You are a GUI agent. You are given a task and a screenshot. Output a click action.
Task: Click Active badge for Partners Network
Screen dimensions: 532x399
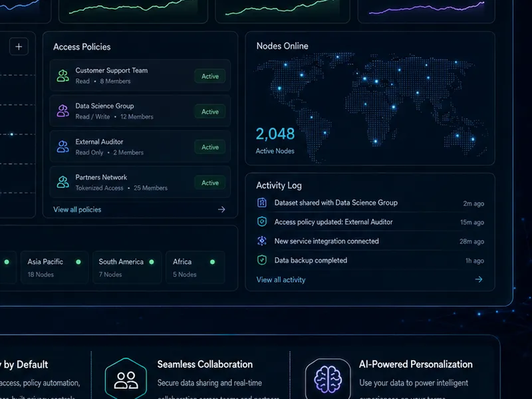click(x=210, y=183)
